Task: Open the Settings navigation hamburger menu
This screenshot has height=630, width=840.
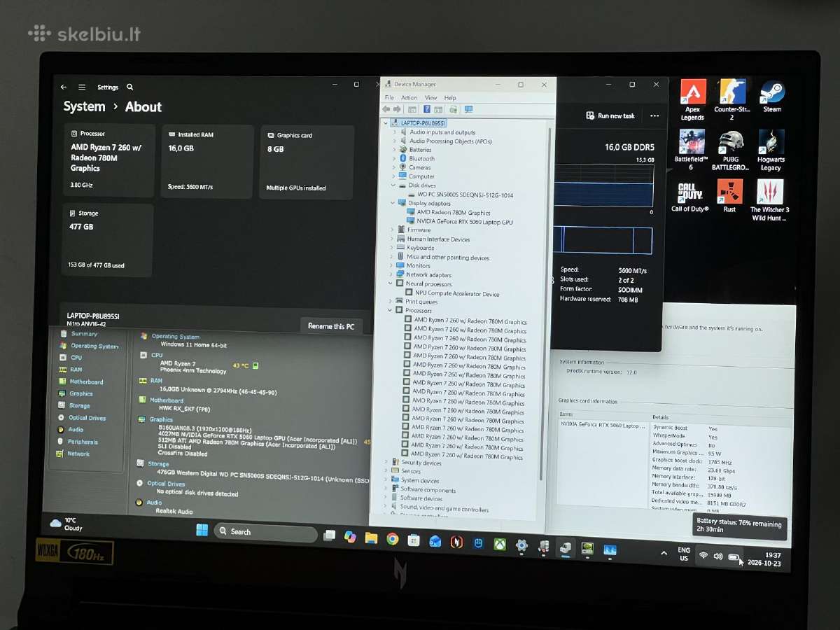Action: 82,87
